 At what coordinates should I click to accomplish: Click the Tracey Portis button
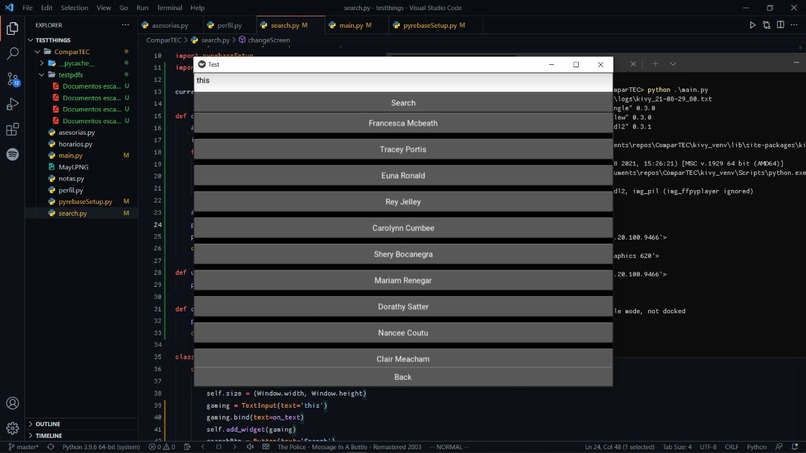(403, 149)
